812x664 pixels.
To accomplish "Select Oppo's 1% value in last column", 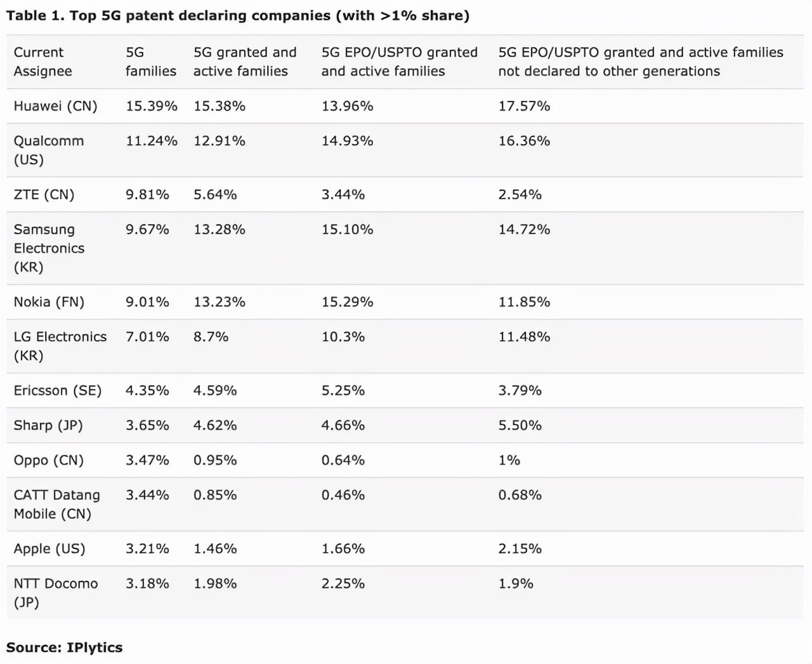I will point(509,460).
